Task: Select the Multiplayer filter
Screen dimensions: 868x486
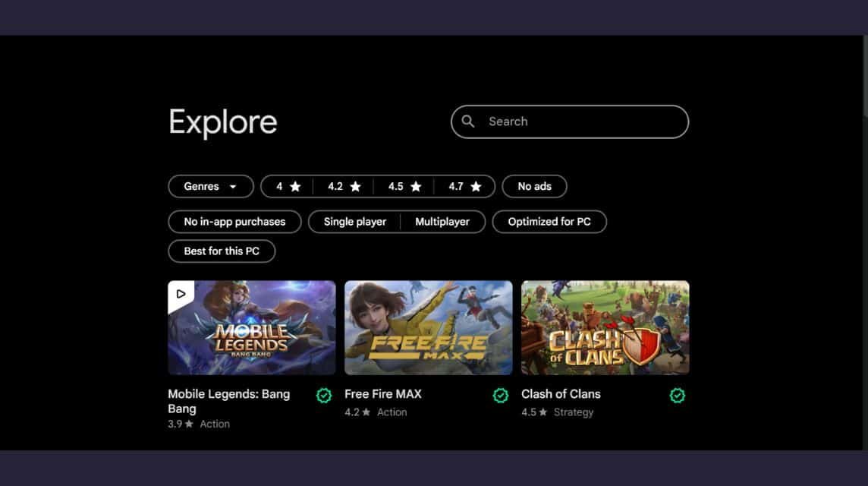Action: 442,222
